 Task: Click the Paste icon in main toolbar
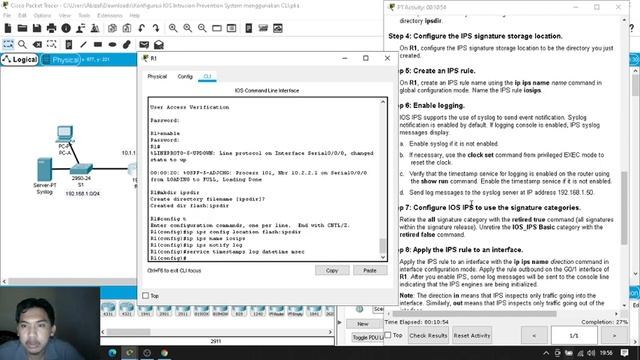[x=127, y=28]
